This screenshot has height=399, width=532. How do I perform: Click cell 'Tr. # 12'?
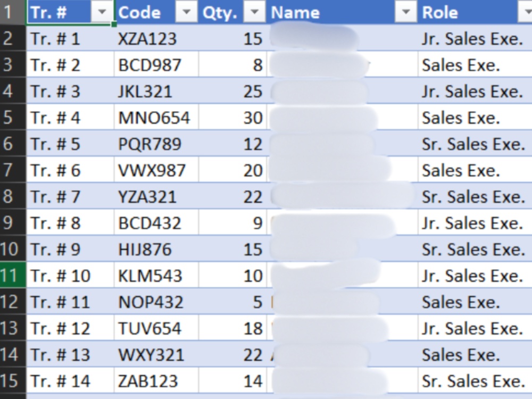[x=70, y=328]
